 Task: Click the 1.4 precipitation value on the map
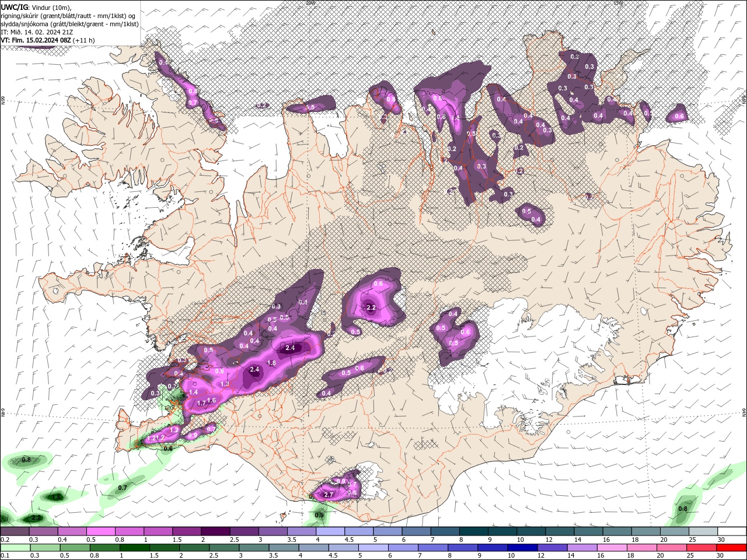coord(193,393)
